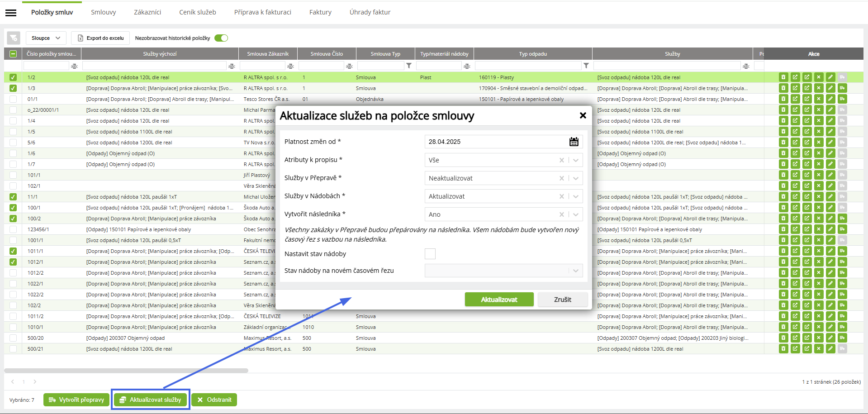Uncheck the checkbox for row 1012/1
868x414 pixels.
click(x=13, y=262)
